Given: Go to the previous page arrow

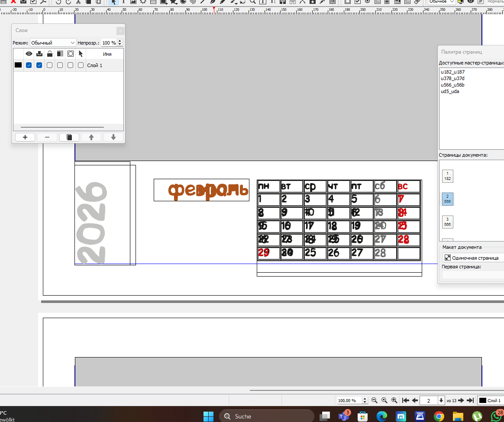Looking at the screenshot, I should [415, 401].
